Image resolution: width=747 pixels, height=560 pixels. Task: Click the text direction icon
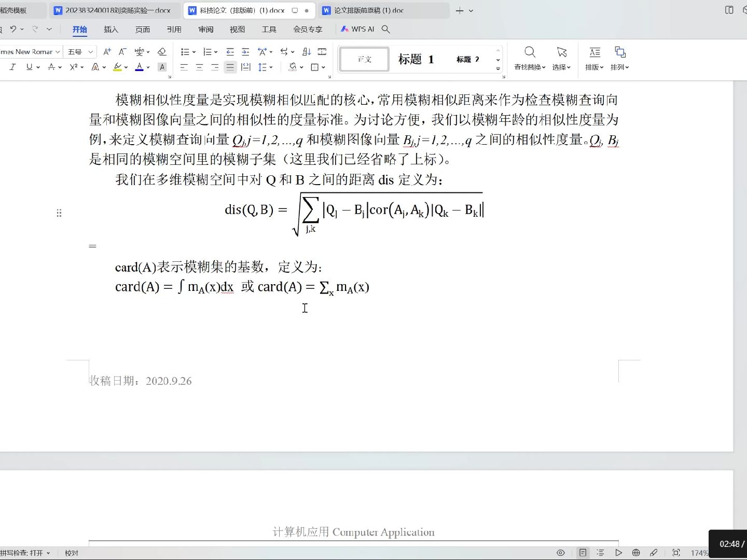tap(284, 52)
